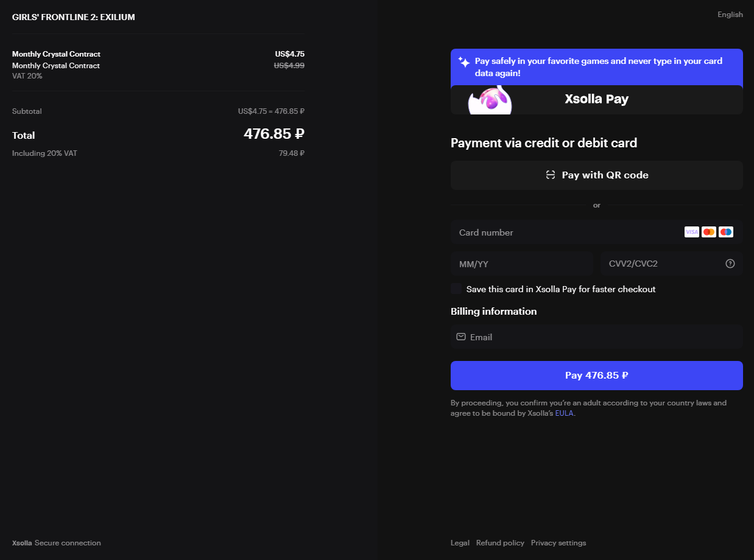Viewport: 754px width, 560px height.
Task: Open the Refund policy link
Action: 500,543
